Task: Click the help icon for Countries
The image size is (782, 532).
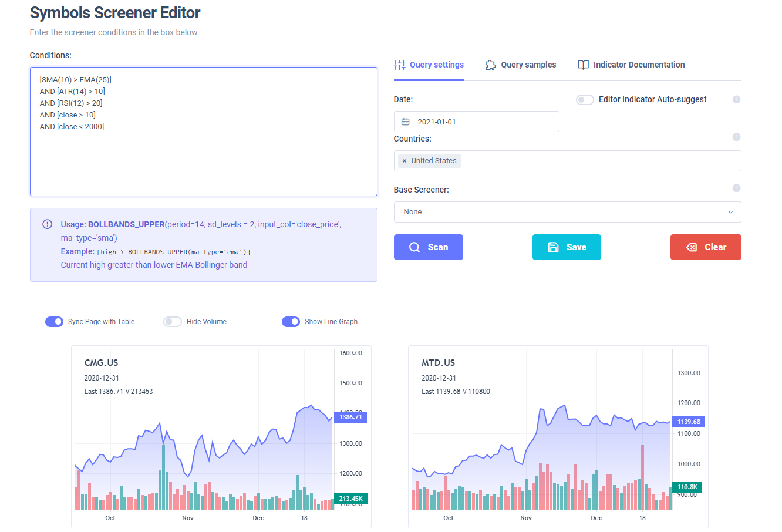Action: click(x=736, y=137)
